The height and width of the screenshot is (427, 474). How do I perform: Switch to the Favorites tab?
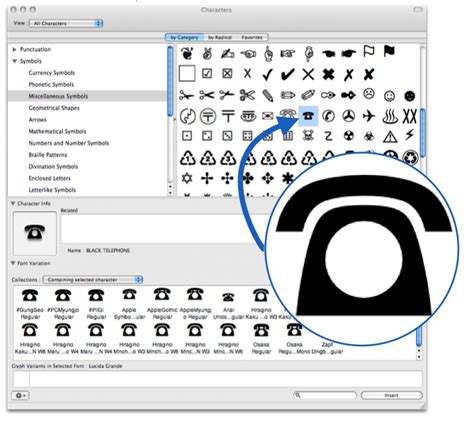[x=252, y=37]
